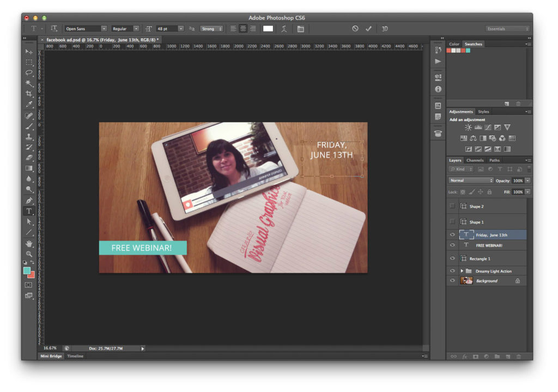The image size is (558, 392).
Task: Select the Lasso tool
Action: 29,72
